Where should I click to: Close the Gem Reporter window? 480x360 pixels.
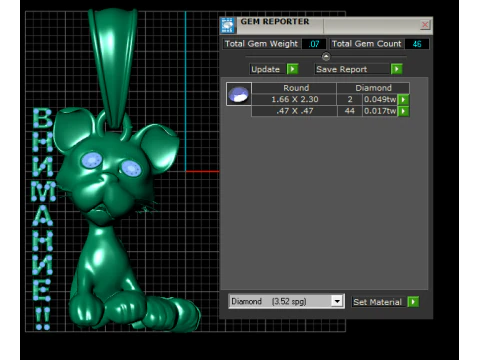[x=425, y=25]
